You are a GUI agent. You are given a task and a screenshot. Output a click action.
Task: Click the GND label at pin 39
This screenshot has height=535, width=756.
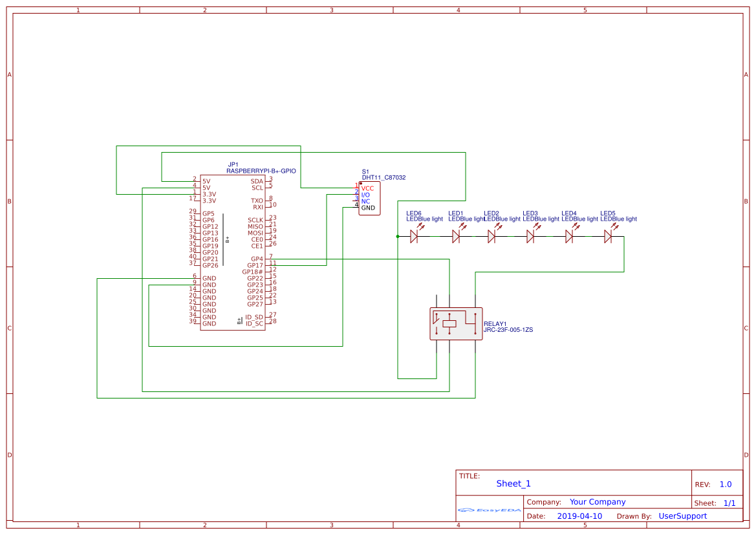[210, 323]
